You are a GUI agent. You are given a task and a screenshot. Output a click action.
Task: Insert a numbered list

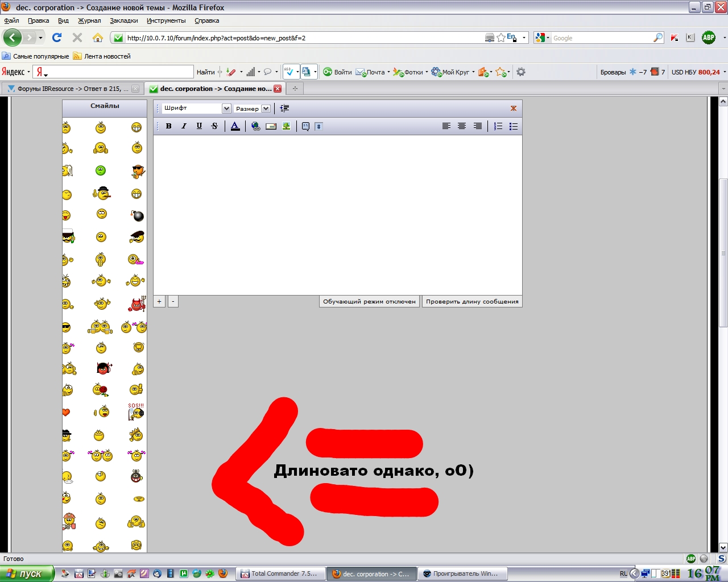coord(498,126)
